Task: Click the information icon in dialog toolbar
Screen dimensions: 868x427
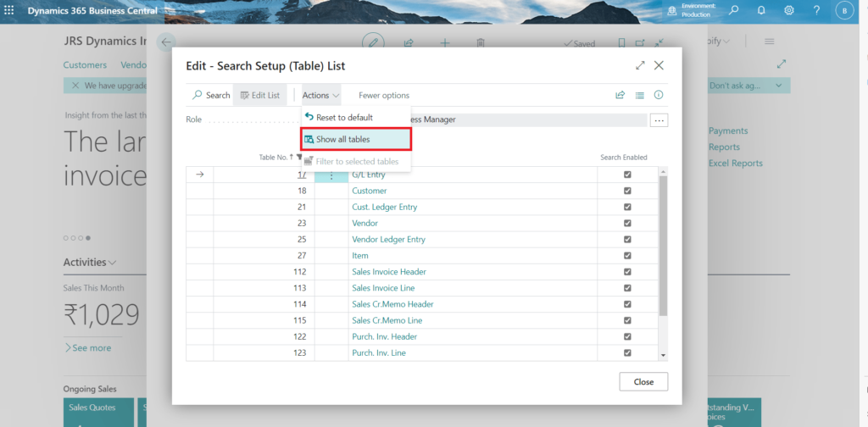Action: (658, 95)
